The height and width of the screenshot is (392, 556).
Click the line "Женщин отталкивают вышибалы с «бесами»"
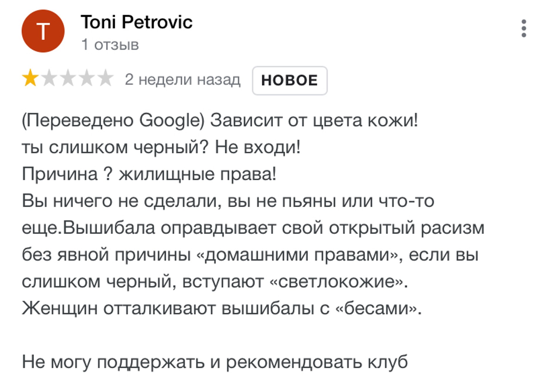(x=222, y=308)
